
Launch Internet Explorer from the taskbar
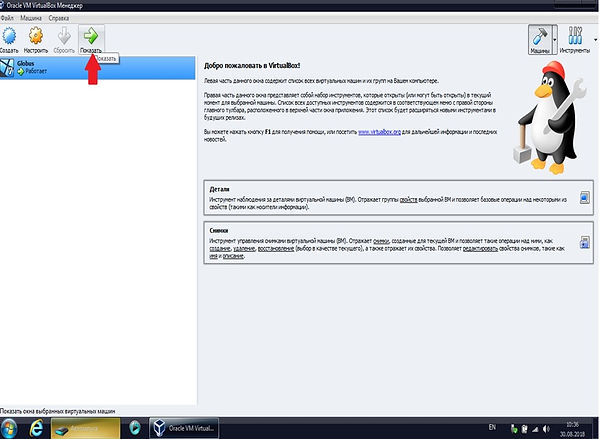click(36, 428)
